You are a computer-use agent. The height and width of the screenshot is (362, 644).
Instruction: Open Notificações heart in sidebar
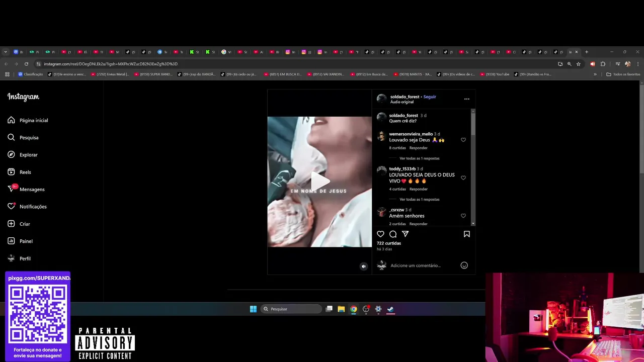27,207
